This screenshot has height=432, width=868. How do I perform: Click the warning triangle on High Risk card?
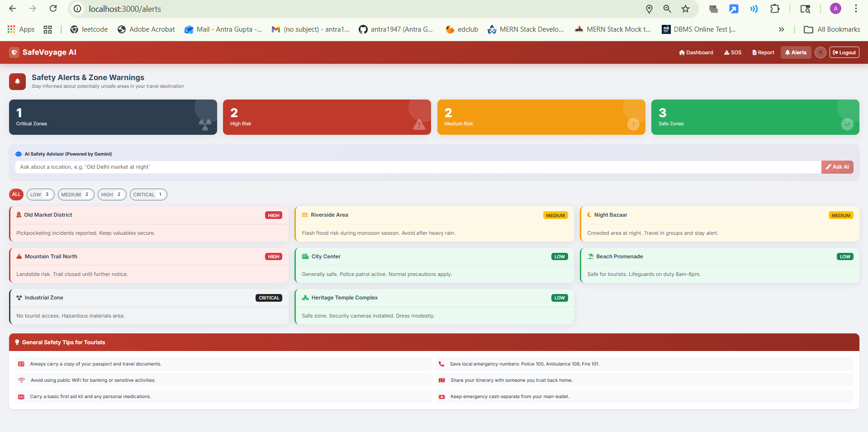click(x=419, y=124)
